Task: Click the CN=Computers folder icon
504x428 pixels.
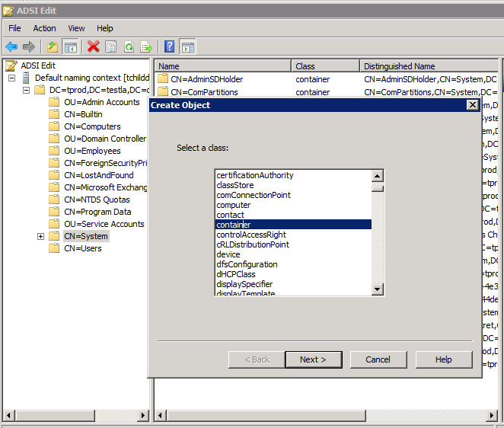Action: tap(54, 126)
